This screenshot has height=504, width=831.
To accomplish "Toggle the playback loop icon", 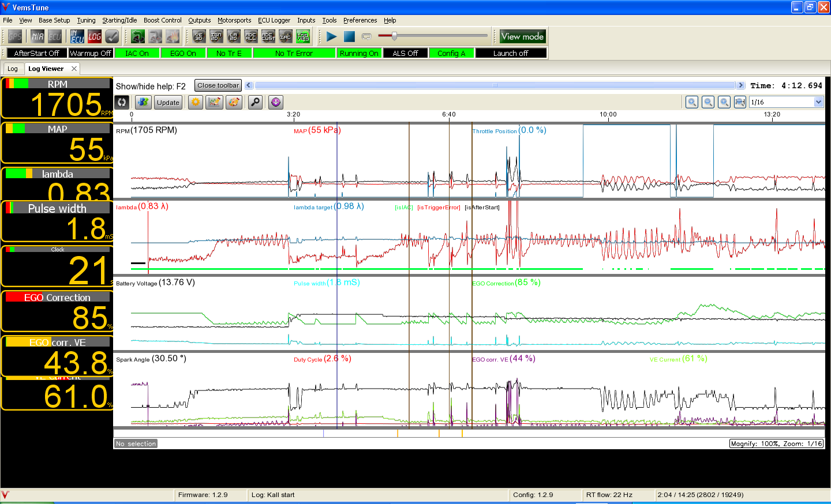I will pyautogui.click(x=366, y=37).
